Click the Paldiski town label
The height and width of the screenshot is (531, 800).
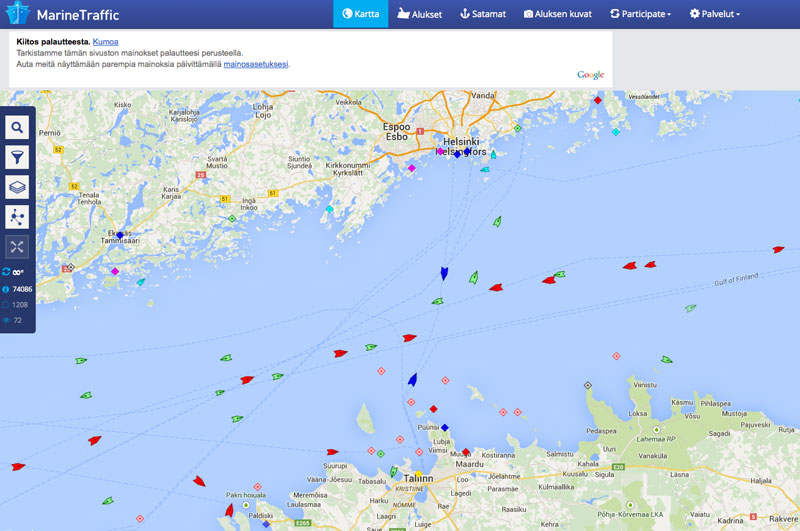[x=260, y=516]
